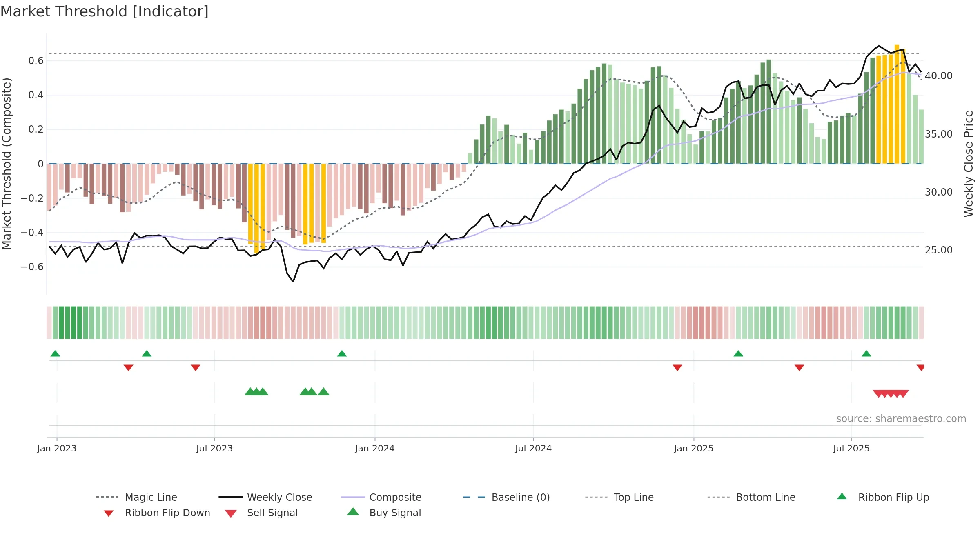The height and width of the screenshot is (551, 980).
Task: Click the 25.00 price axis label
Action: coord(939,250)
